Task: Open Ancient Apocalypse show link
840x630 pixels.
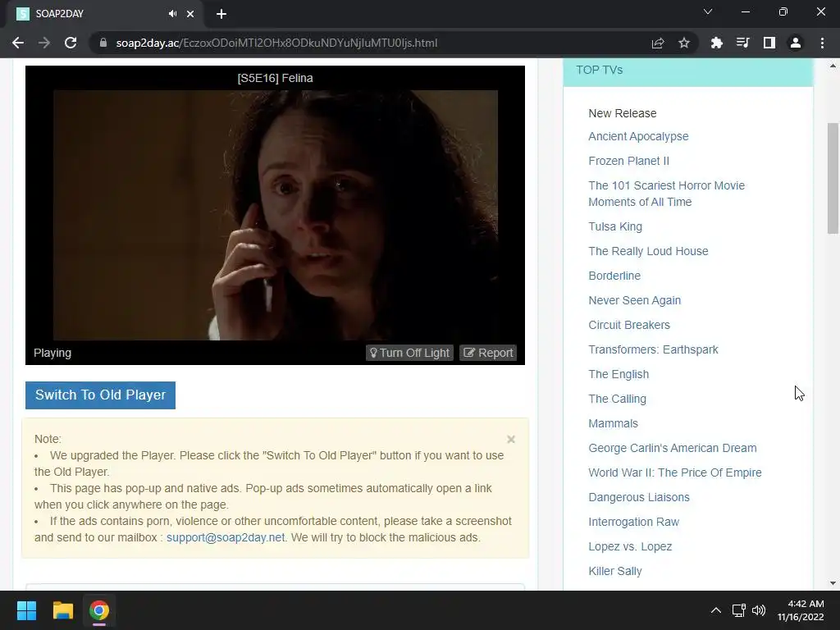Action: coord(638,136)
